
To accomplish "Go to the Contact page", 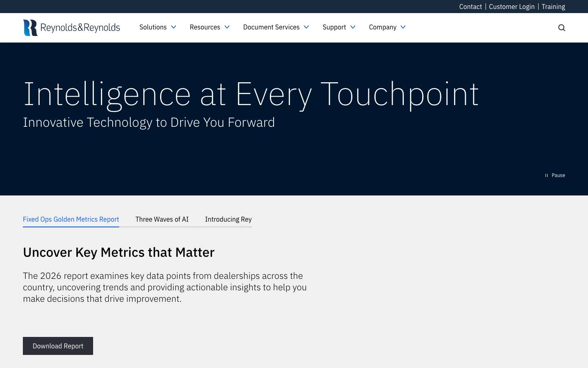I will coord(470,7).
